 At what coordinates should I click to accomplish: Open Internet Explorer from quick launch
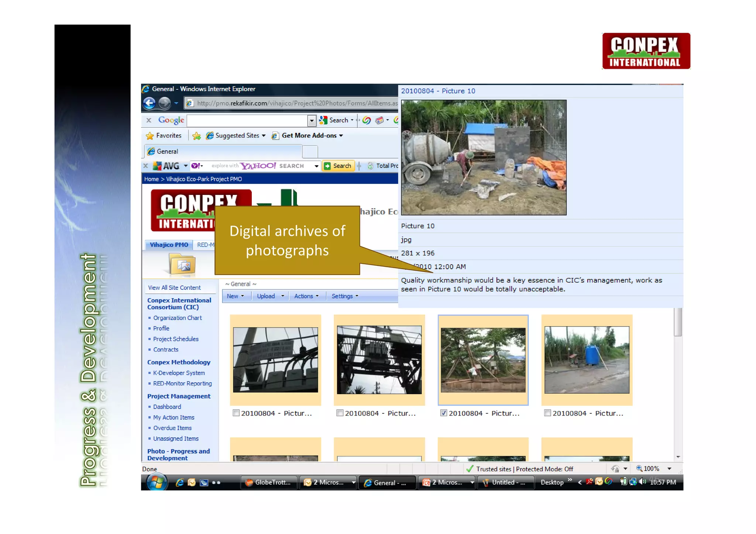pos(180,482)
